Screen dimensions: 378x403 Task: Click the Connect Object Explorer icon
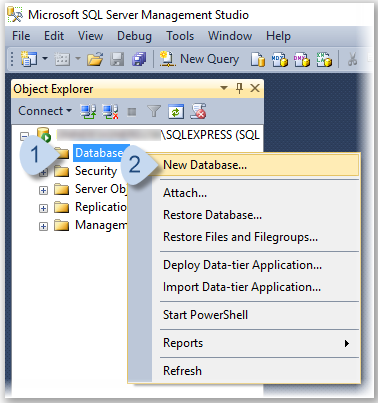[88, 111]
